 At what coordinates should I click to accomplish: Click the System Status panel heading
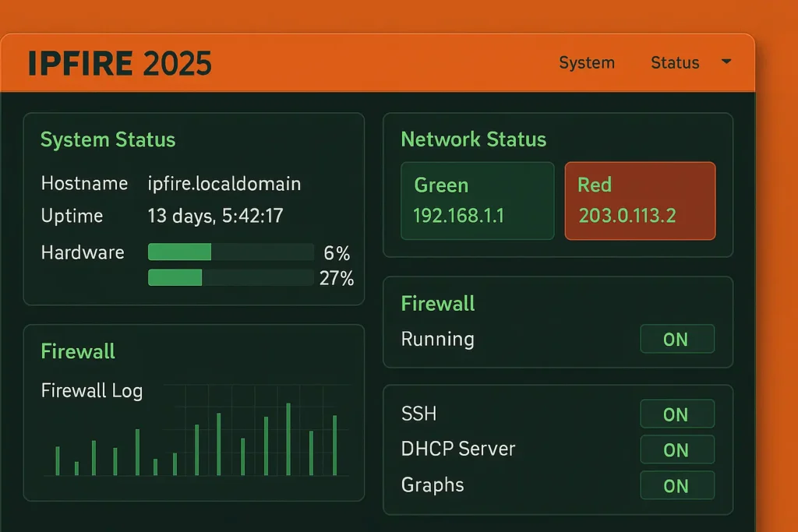click(x=108, y=140)
